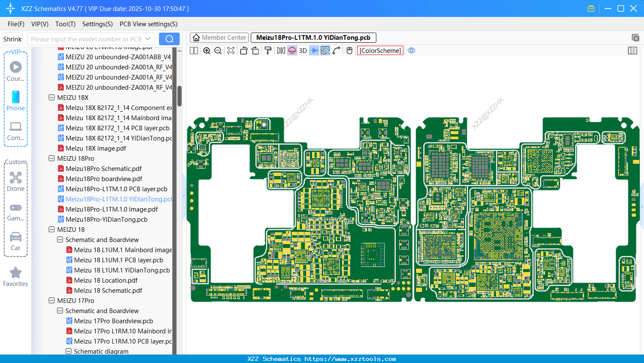The width and height of the screenshot is (644, 363).
Task: Rotate the board counterclockwise
Action: point(244,51)
